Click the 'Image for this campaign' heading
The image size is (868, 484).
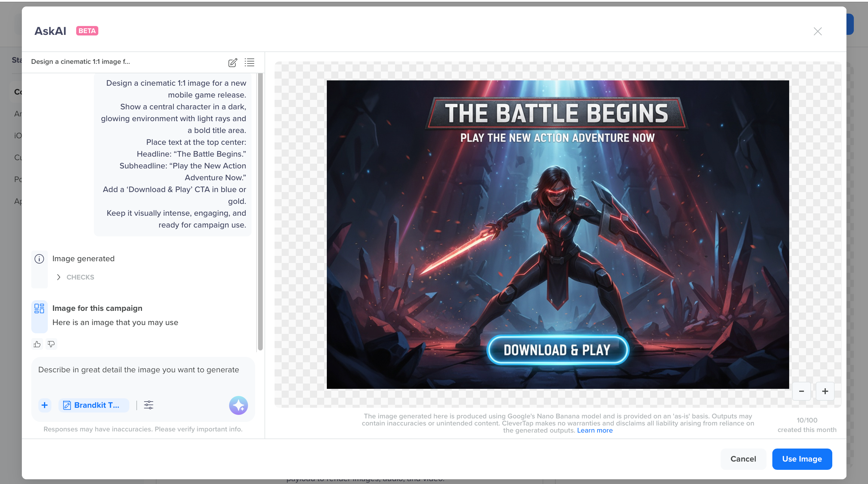tap(97, 308)
